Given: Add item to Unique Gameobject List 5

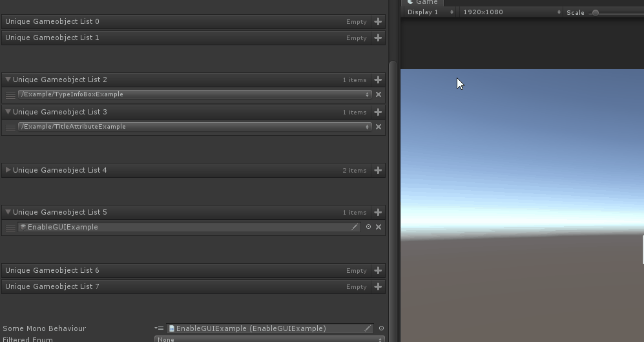Looking at the screenshot, I should pyautogui.click(x=378, y=212).
